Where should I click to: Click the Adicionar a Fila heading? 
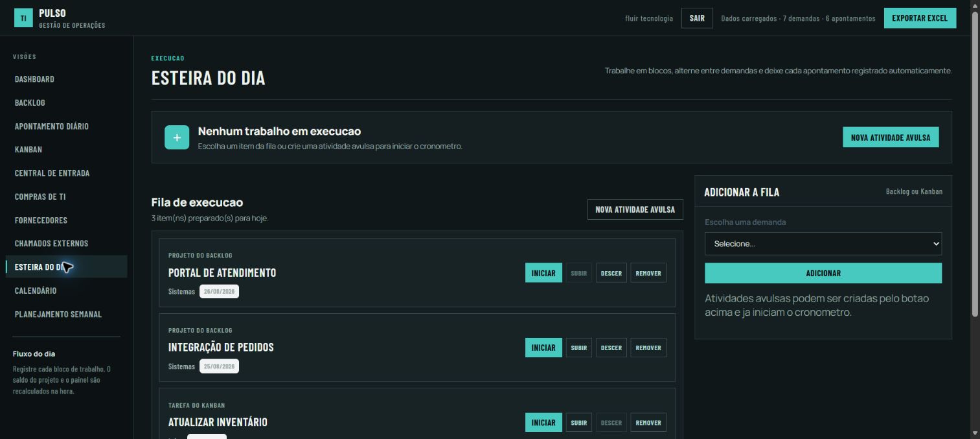coord(742,192)
